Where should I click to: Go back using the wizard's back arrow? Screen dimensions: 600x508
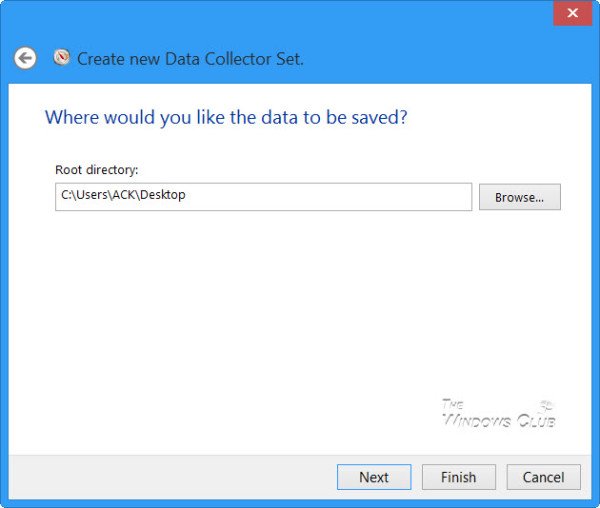25,59
